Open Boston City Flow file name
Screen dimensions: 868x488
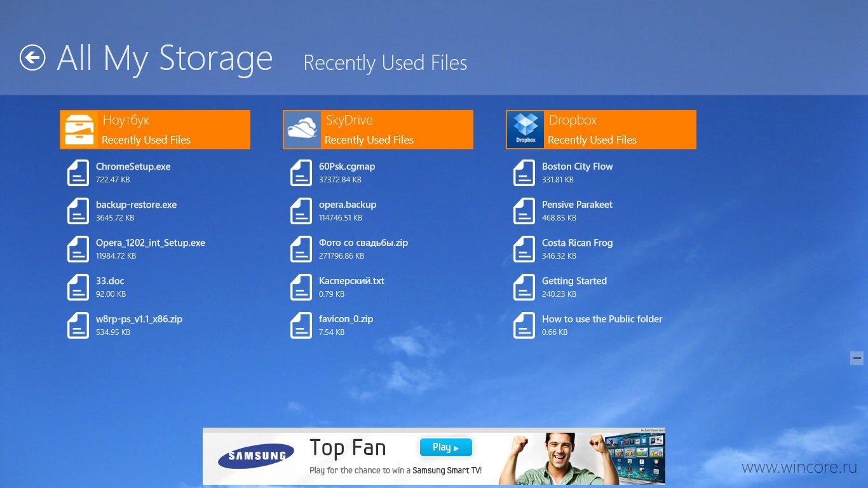click(x=578, y=166)
